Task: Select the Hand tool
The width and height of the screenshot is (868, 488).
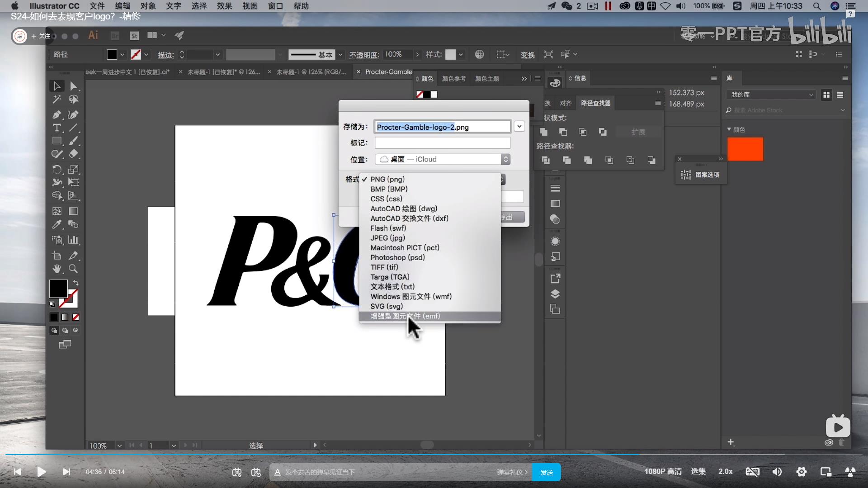Action: (57, 269)
